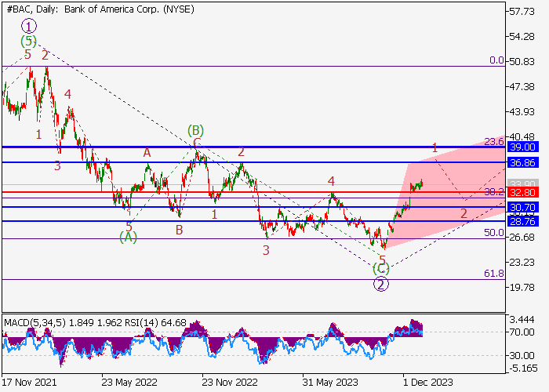The width and height of the screenshot is (549, 392).
Task: Click the 50.0 Fibonacci level label
Action: click(x=494, y=232)
